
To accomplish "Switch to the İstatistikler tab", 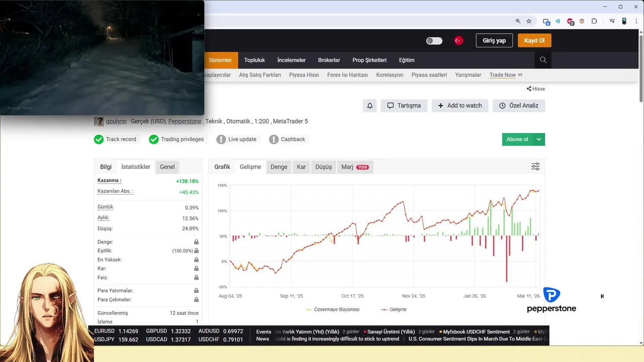I will [x=136, y=167].
